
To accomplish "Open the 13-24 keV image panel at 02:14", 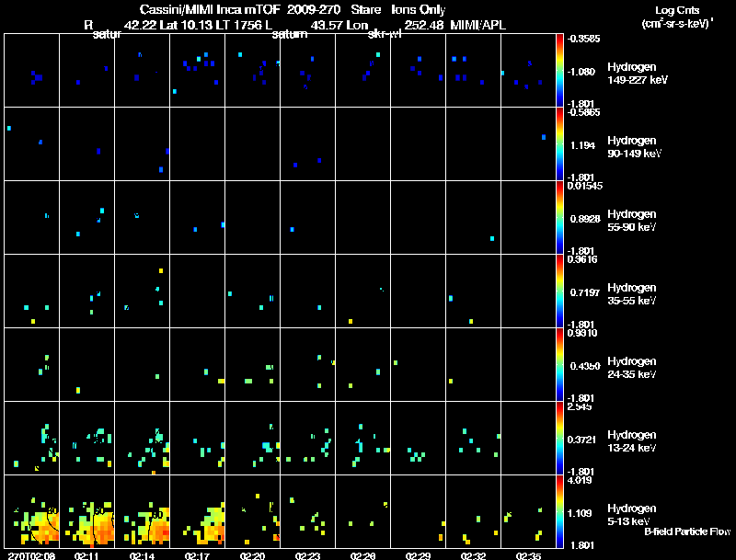I will pyautogui.click(x=143, y=438).
